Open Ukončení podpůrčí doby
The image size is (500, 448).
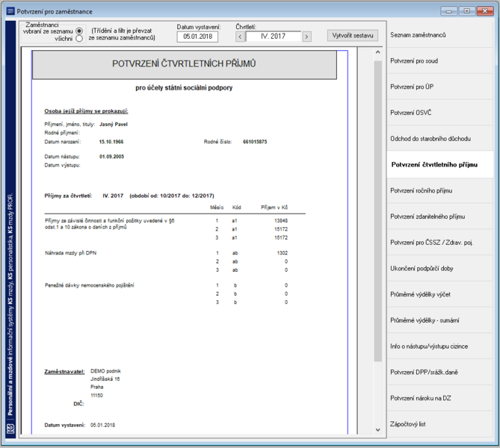[440, 269]
